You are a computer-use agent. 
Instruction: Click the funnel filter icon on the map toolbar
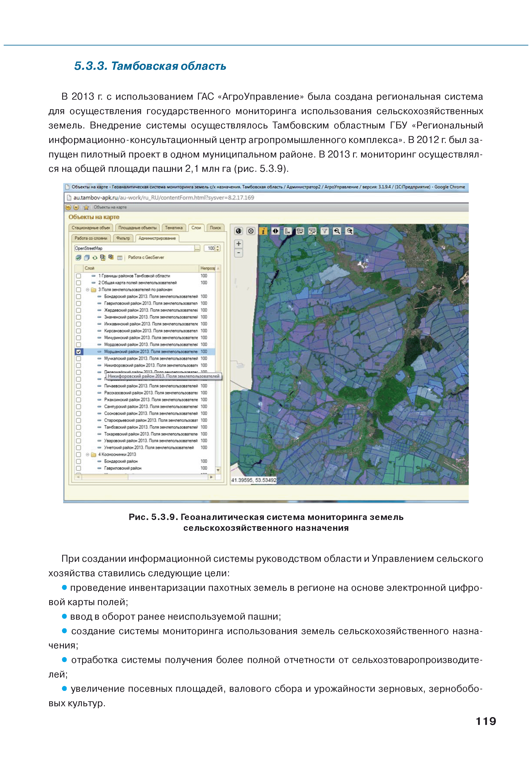325,231
